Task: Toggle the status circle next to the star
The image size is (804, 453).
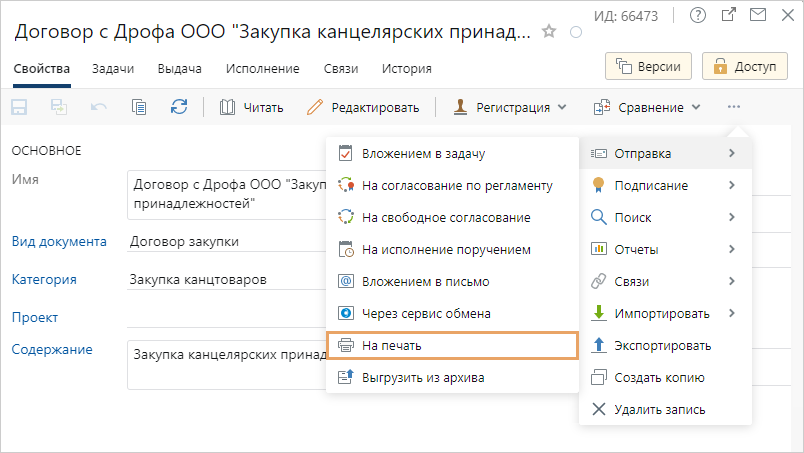Action: pyautogui.click(x=575, y=32)
